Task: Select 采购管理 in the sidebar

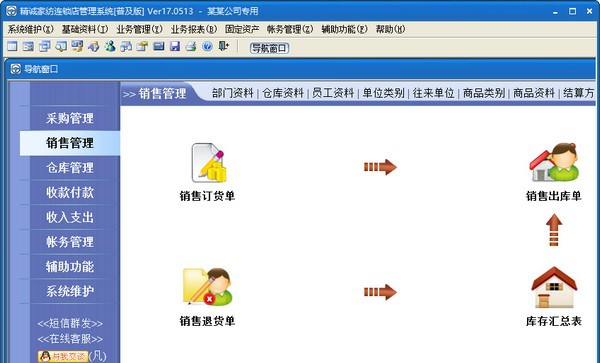Action: click(70, 118)
